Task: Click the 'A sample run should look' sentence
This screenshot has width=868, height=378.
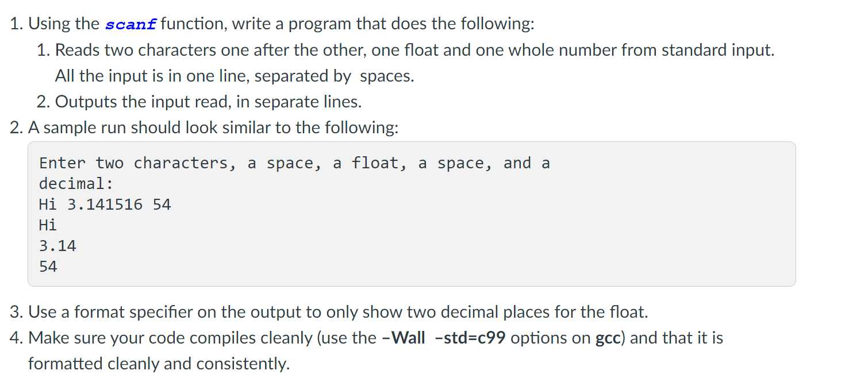Action: point(204,128)
